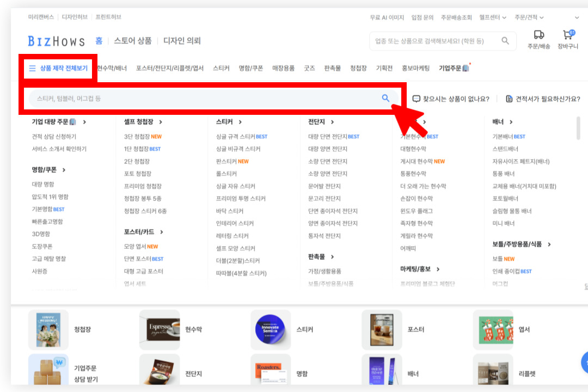Click the 견적 상담 신청하기 link
This screenshot has width=588, height=392.
(x=54, y=137)
